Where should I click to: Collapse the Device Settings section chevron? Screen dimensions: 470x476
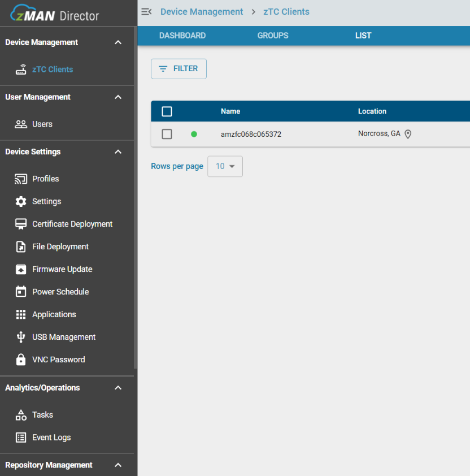pyautogui.click(x=118, y=152)
